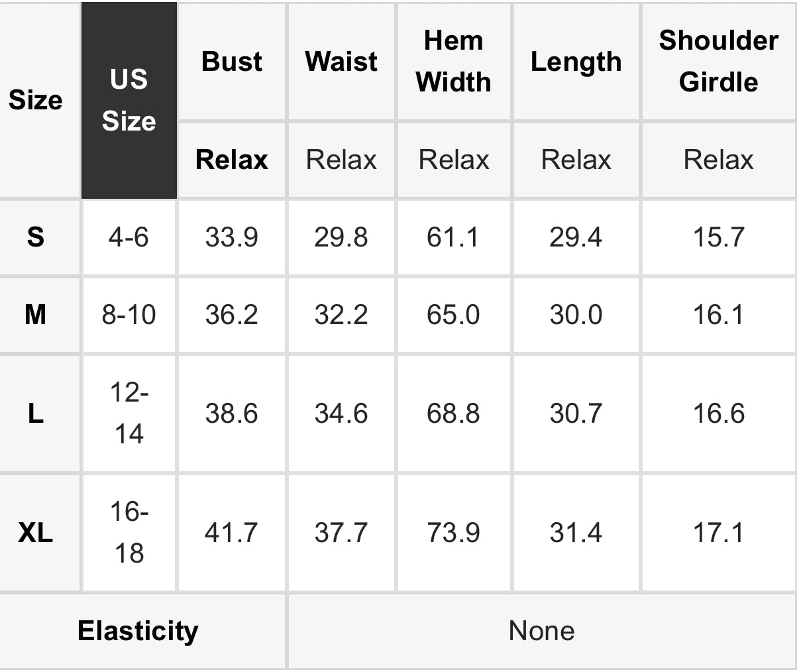Click the 12-14 US size cell
This screenshot has height=672, width=801.
click(129, 414)
